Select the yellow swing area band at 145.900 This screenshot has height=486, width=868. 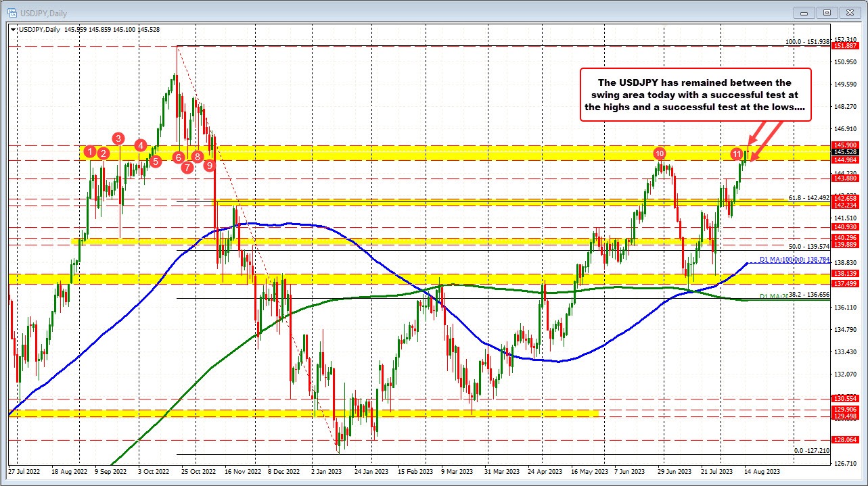(x=406, y=152)
